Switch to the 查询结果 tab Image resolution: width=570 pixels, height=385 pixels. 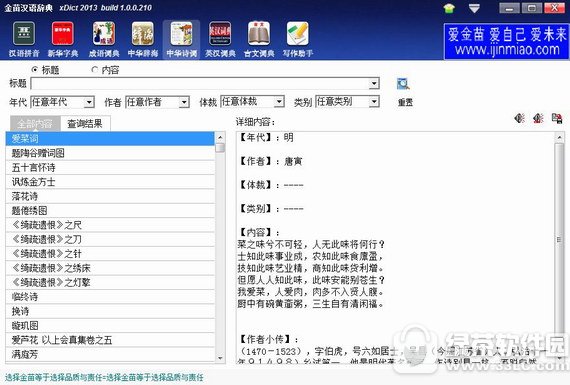pyautogui.click(x=85, y=124)
